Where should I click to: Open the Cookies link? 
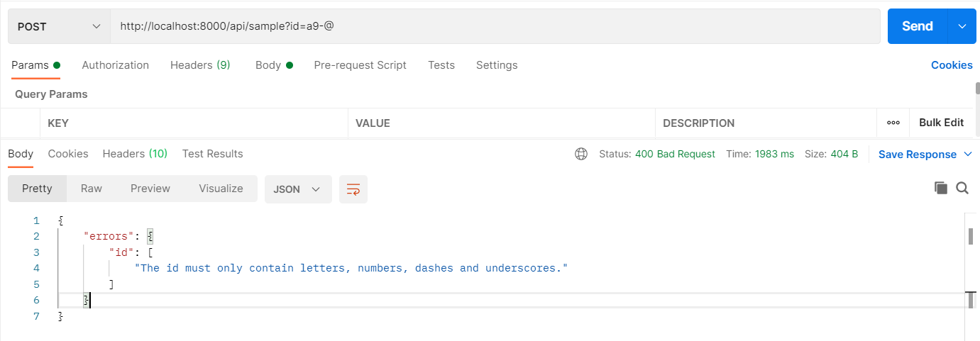tap(952, 65)
